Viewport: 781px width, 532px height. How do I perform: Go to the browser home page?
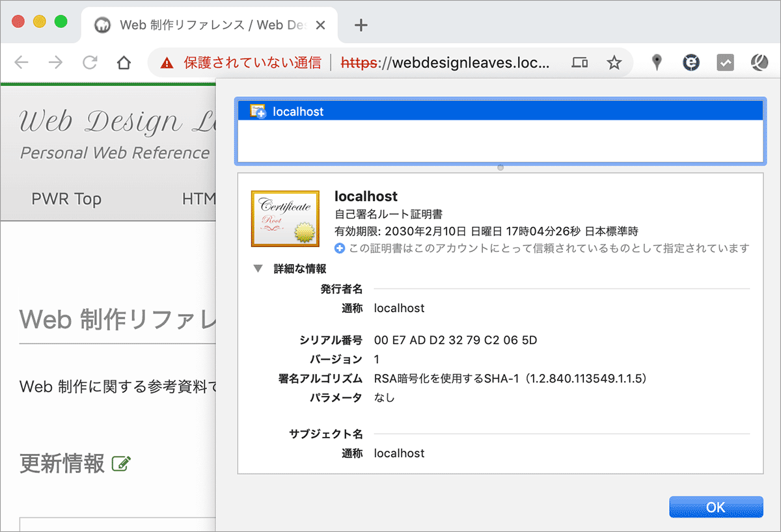click(x=124, y=62)
